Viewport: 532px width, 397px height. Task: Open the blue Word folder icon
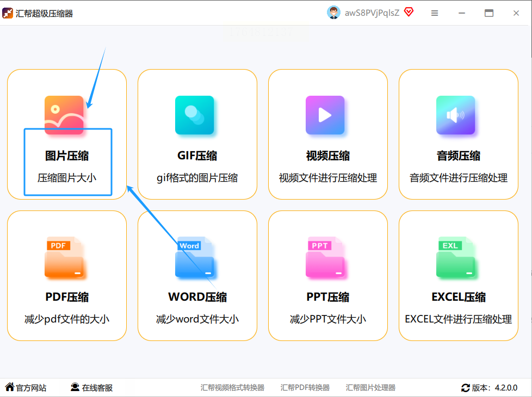coord(194,257)
